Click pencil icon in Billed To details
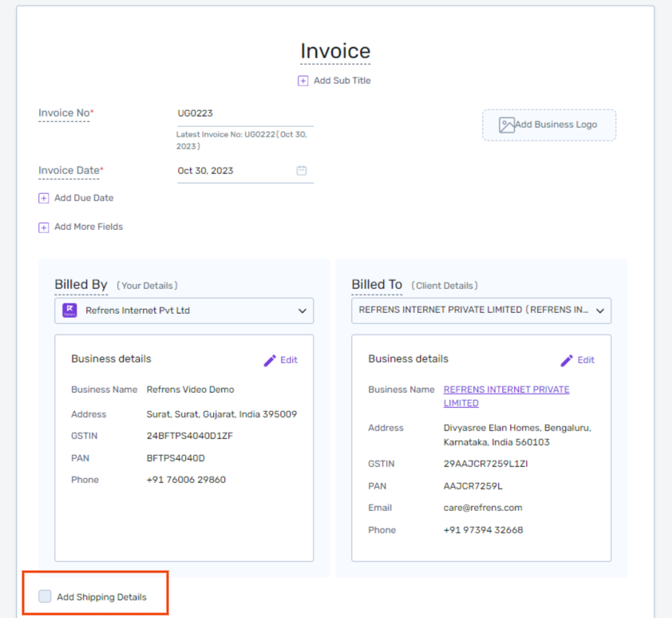The width and height of the screenshot is (672, 618). tap(567, 361)
